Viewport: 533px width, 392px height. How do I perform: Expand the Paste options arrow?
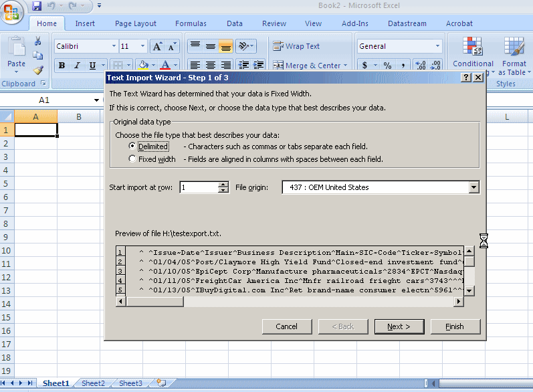point(16,72)
